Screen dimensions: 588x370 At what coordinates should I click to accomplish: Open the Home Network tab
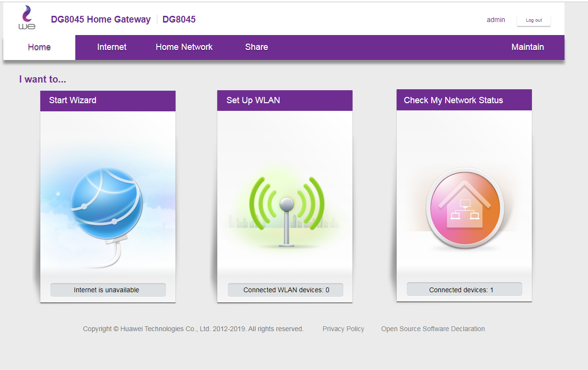point(184,47)
